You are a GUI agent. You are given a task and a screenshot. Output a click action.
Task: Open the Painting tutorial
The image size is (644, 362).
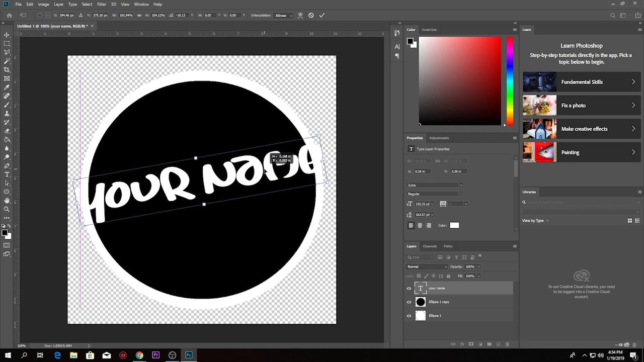pos(581,152)
